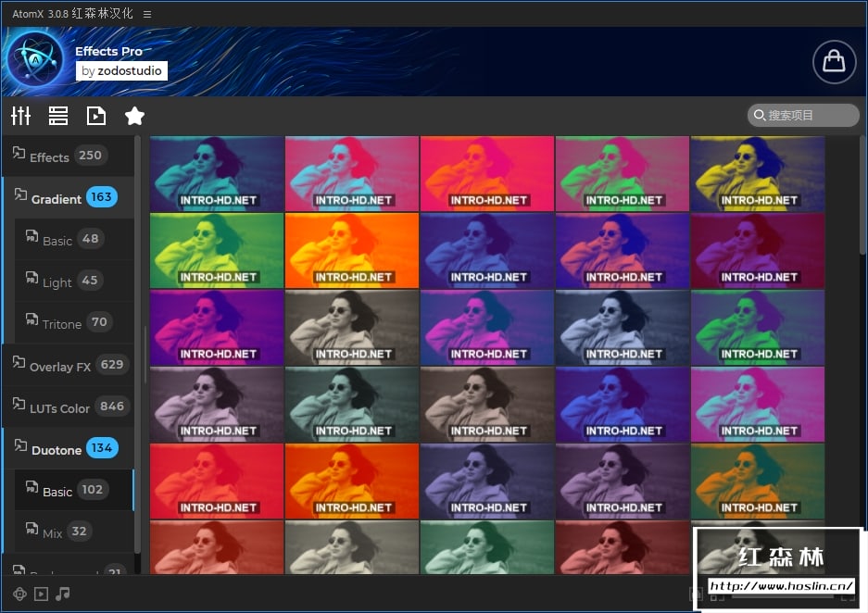Select Basic subcategory with 48 items
The image size is (868, 613).
74,240
